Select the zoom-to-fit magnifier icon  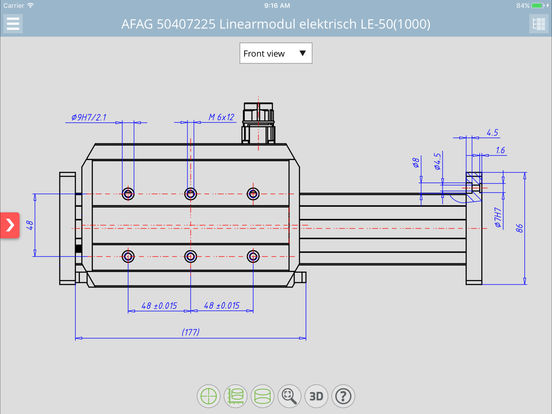(x=289, y=396)
